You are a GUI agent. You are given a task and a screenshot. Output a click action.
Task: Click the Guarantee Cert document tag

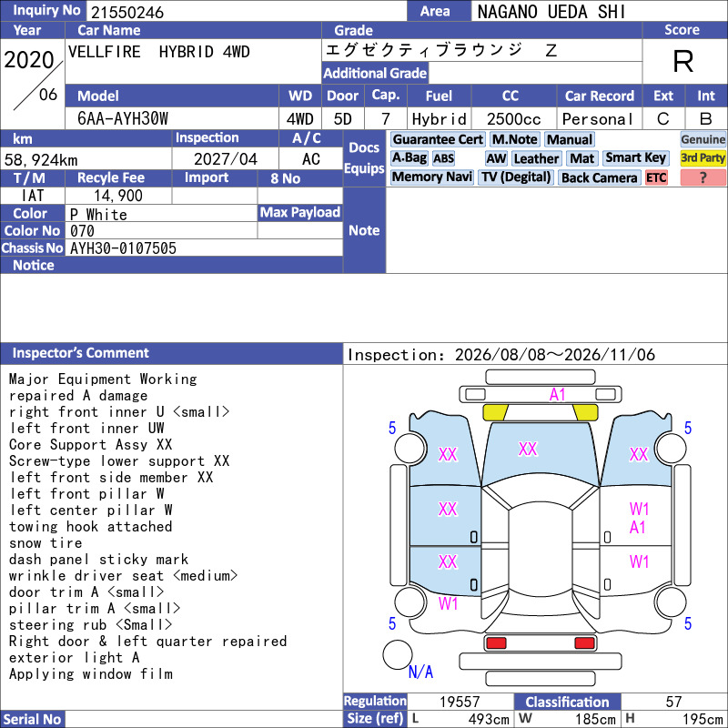coord(438,139)
